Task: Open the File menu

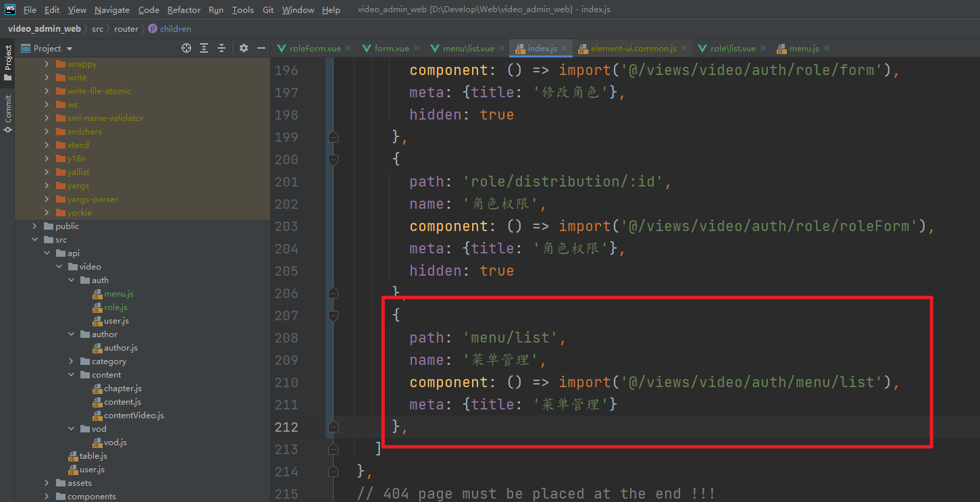Action: pos(30,10)
